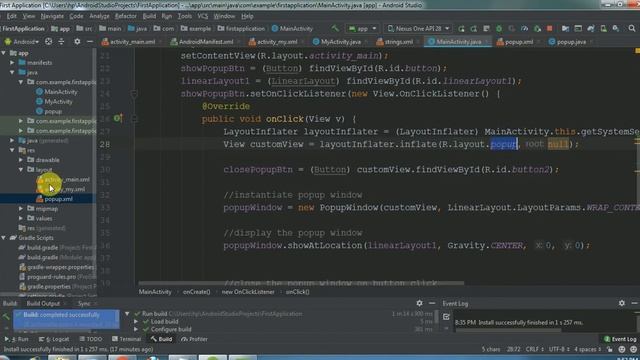Open Build panel settings gear icon
640x360 pixels.
pyautogui.click(x=419, y=303)
